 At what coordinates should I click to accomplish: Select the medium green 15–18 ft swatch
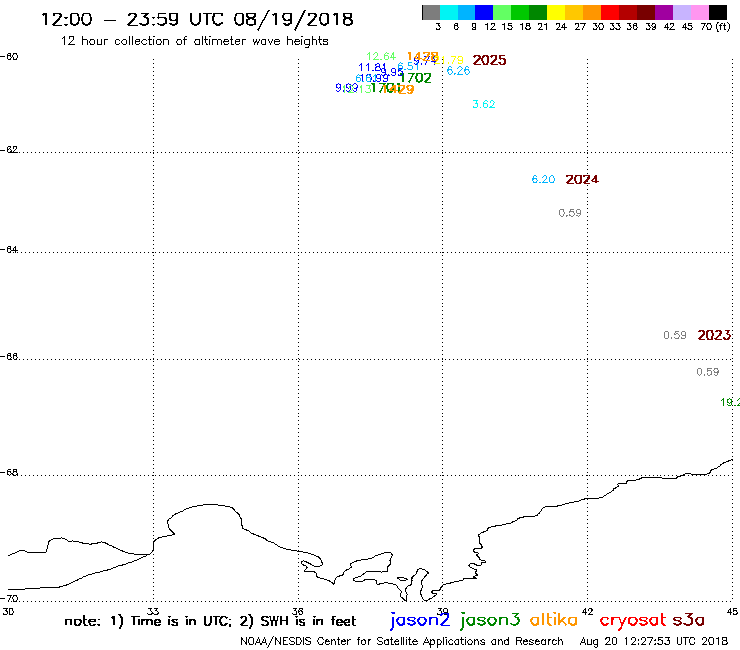(x=521, y=12)
